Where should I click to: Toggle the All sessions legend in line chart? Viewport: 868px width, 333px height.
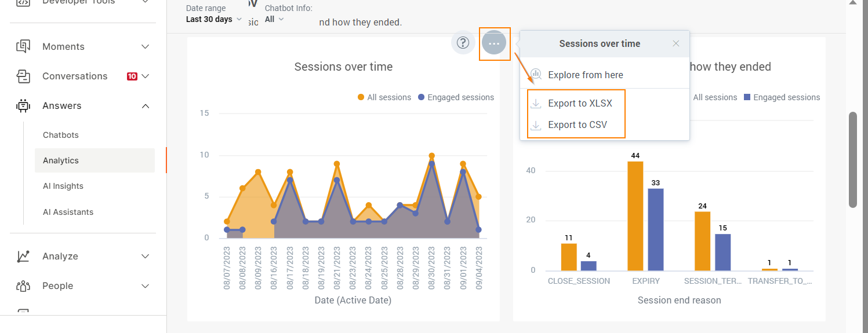(x=384, y=97)
